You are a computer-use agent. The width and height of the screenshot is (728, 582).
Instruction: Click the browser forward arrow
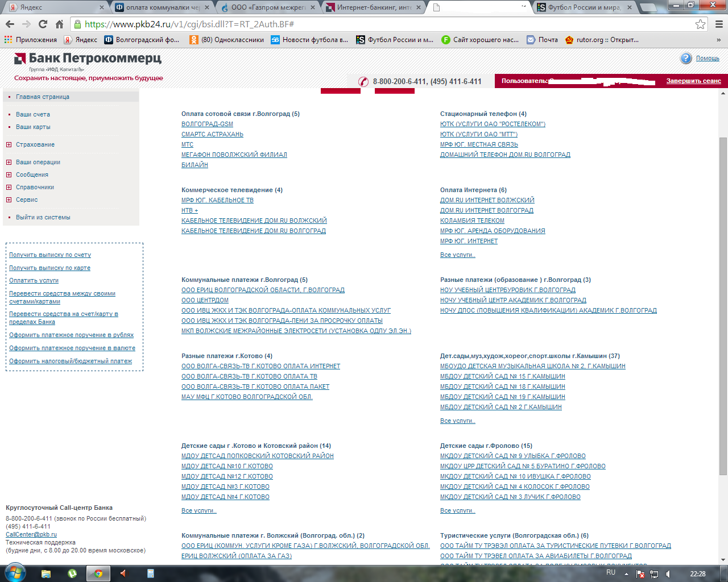point(26,24)
